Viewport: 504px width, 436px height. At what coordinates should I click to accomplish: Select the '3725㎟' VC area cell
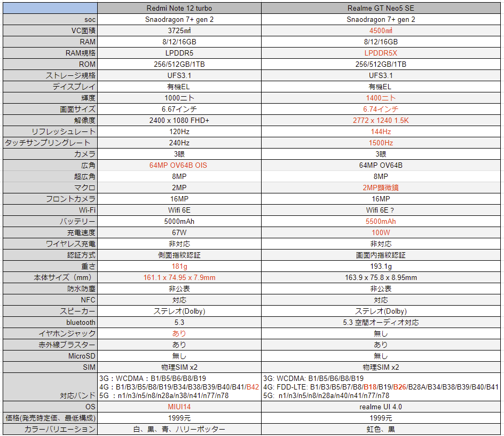click(179, 30)
